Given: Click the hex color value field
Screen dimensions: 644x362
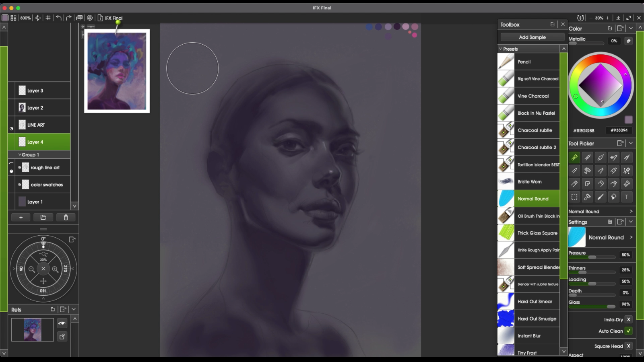Looking at the screenshot, I should pos(619,130).
